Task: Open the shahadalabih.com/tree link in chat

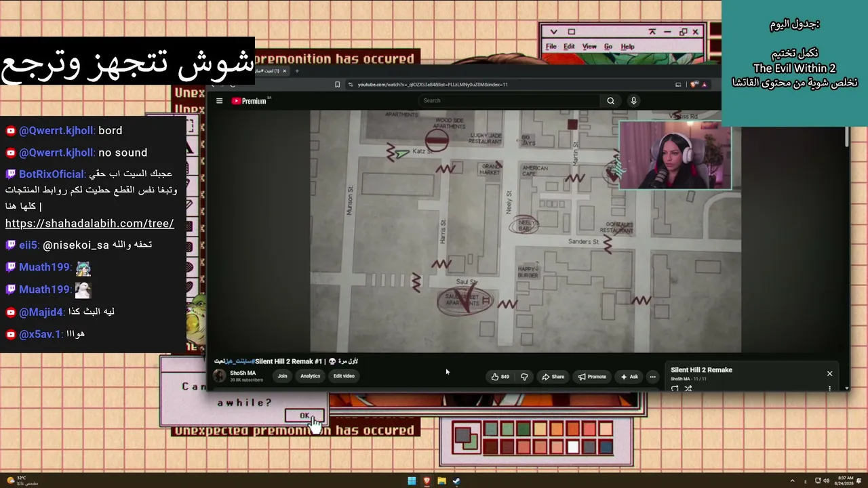Action: coord(90,224)
